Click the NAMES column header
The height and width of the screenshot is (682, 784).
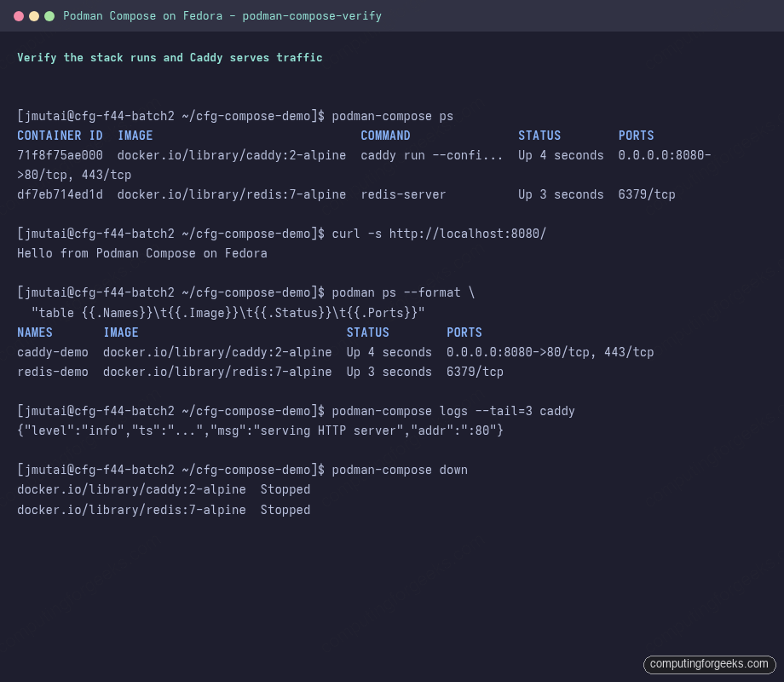point(34,332)
